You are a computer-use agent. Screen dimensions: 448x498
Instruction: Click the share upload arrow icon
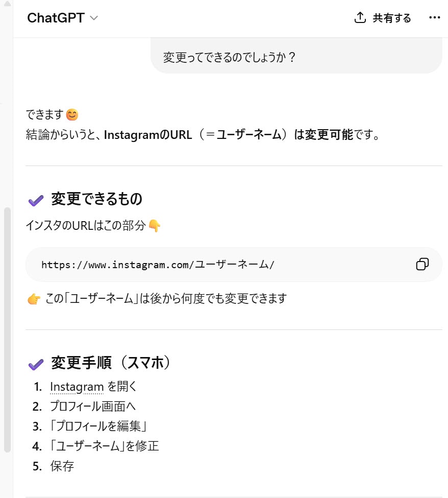[360, 18]
